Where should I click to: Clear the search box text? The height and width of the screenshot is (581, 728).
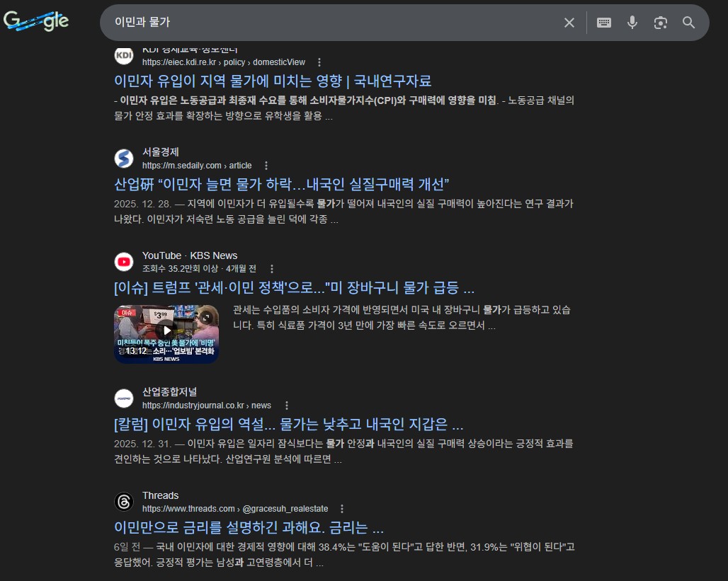[x=569, y=23]
